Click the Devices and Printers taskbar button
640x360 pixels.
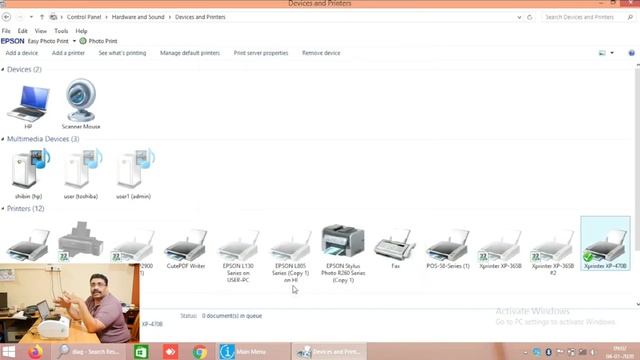329,351
